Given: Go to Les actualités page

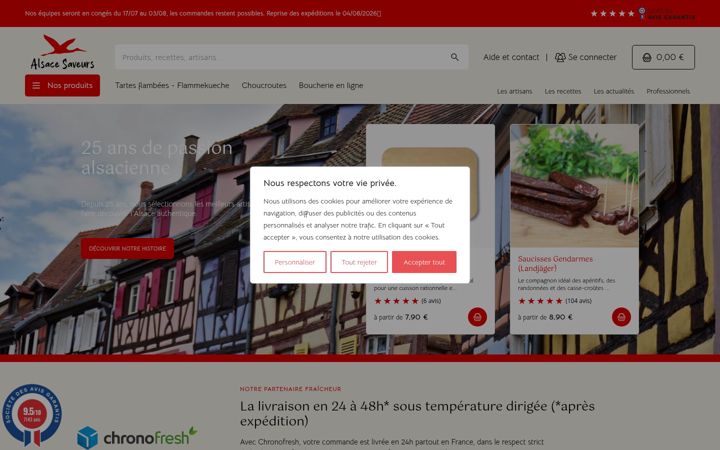Looking at the screenshot, I should (x=613, y=91).
